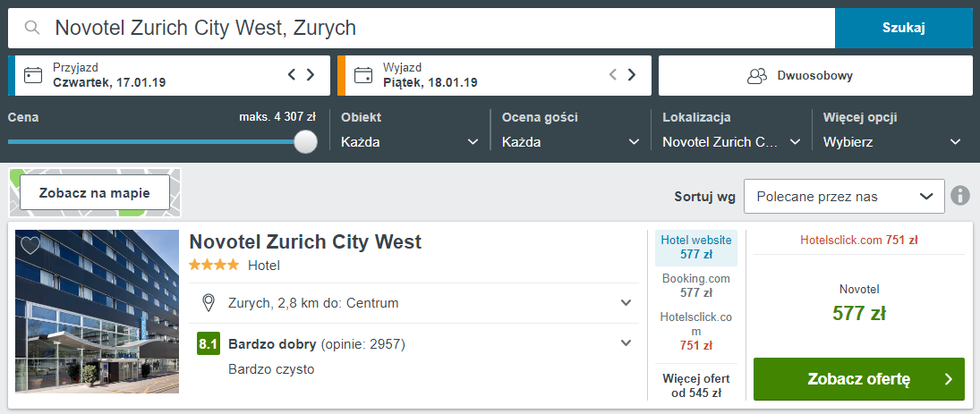Click the search magnifier icon
The width and height of the screenshot is (980, 414).
32,28
